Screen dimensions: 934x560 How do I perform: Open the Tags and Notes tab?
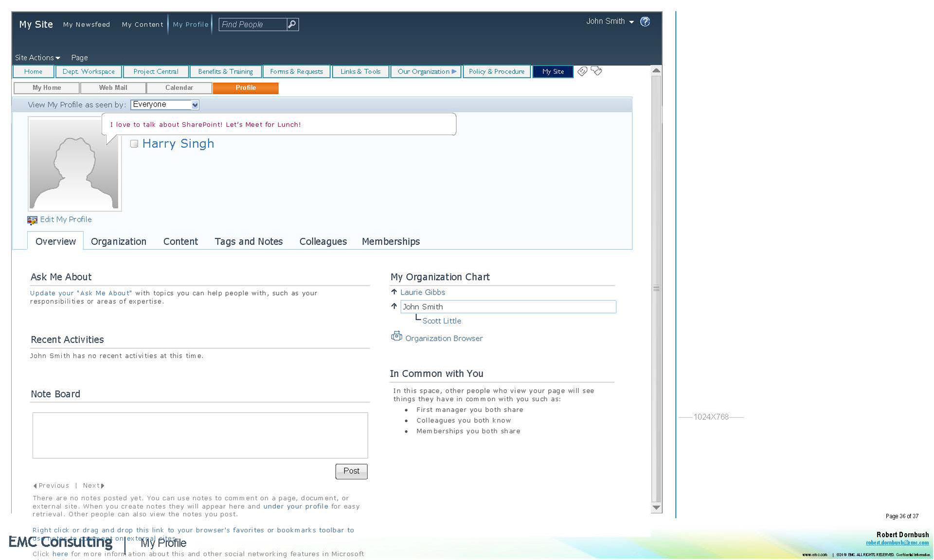(x=249, y=242)
